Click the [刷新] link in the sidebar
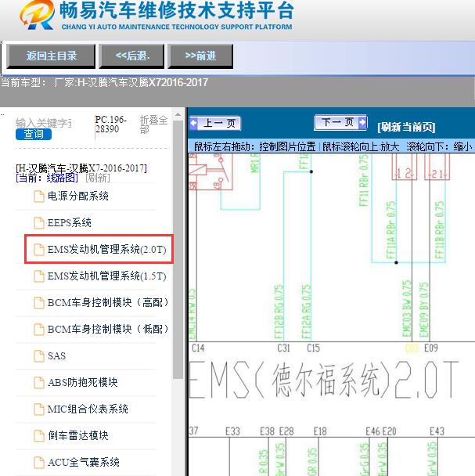Image resolution: width=475 pixels, height=476 pixels. tap(98, 178)
